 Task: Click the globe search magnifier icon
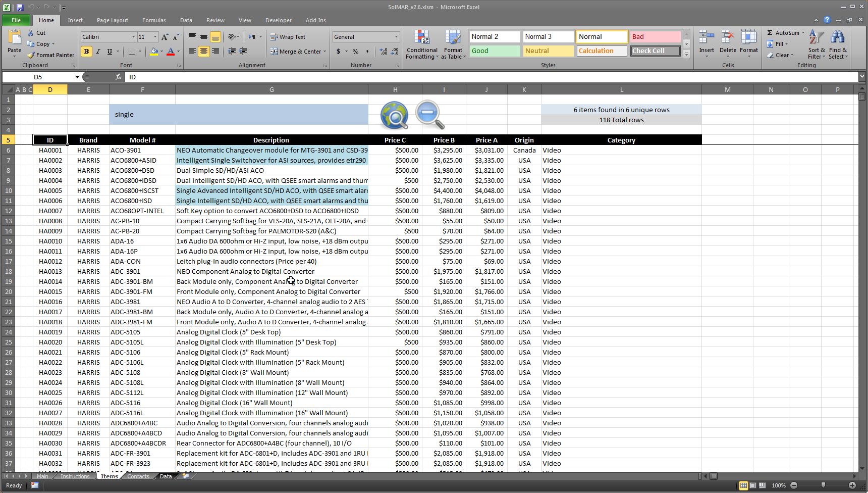tap(395, 115)
